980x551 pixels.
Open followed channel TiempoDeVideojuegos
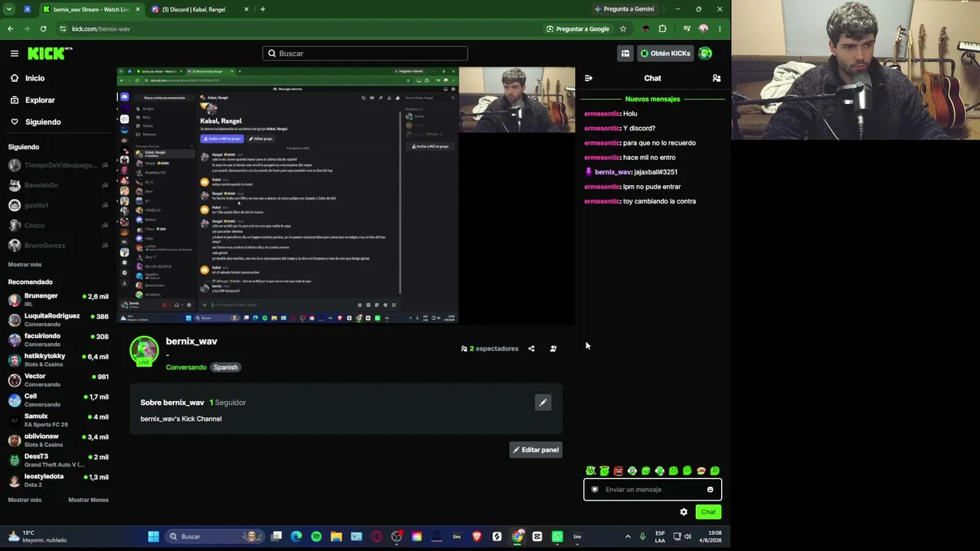coord(58,165)
